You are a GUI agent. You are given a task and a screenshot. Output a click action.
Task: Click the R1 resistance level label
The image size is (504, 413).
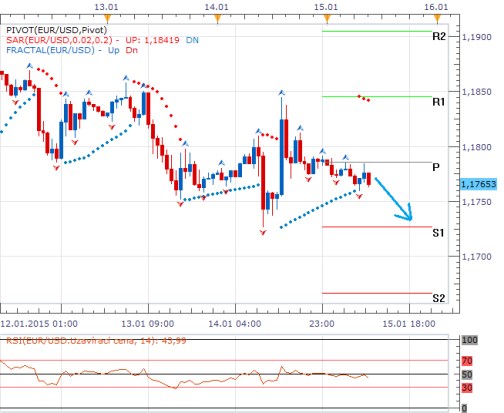coord(439,102)
